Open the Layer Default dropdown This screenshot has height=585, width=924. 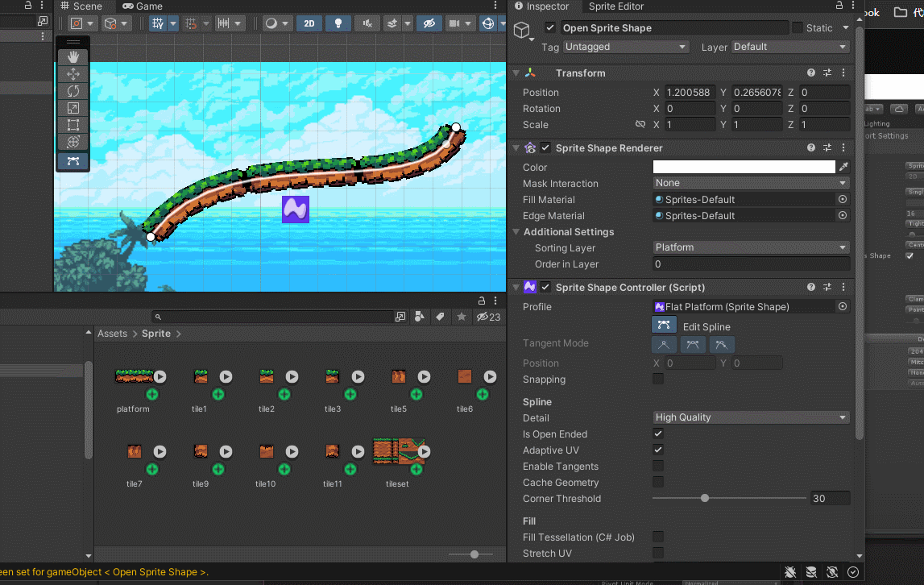(x=790, y=47)
